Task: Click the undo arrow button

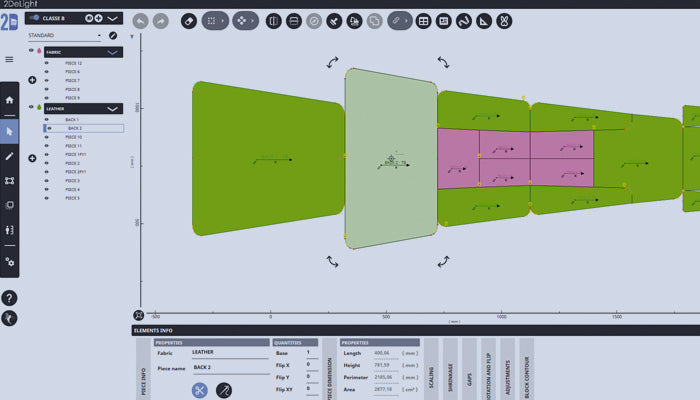Action: (139, 20)
